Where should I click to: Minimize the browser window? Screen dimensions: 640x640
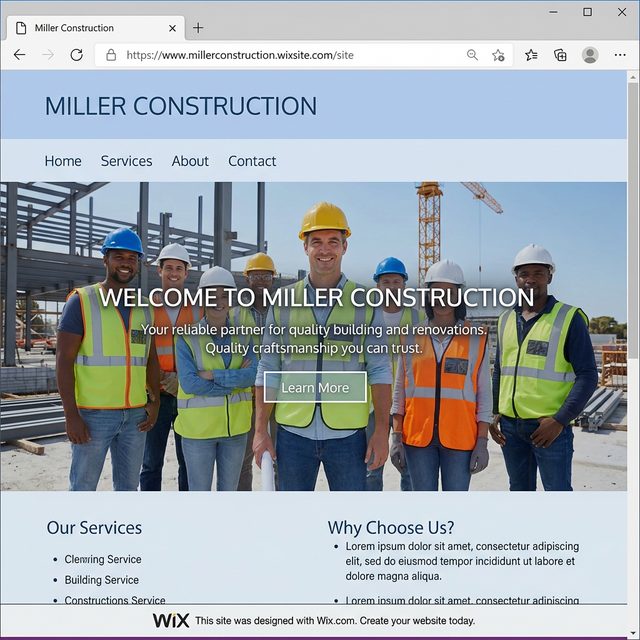pos(553,12)
